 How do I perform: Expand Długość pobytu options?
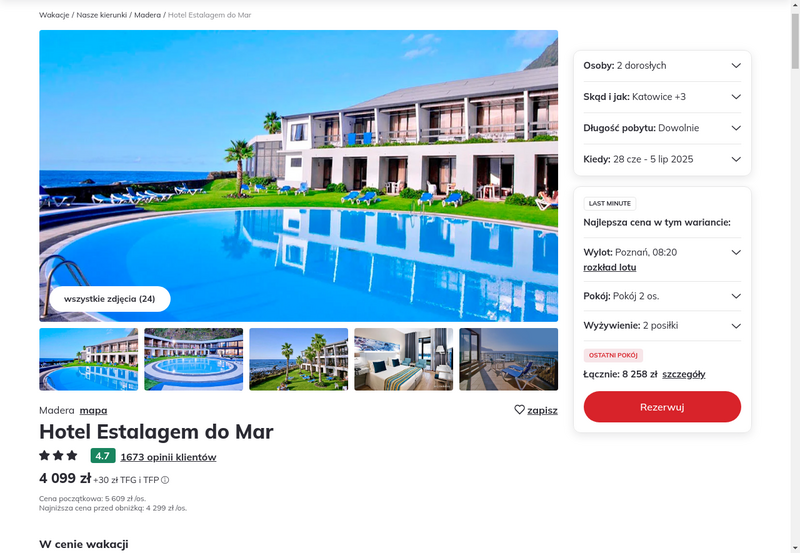pyautogui.click(x=662, y=128)
